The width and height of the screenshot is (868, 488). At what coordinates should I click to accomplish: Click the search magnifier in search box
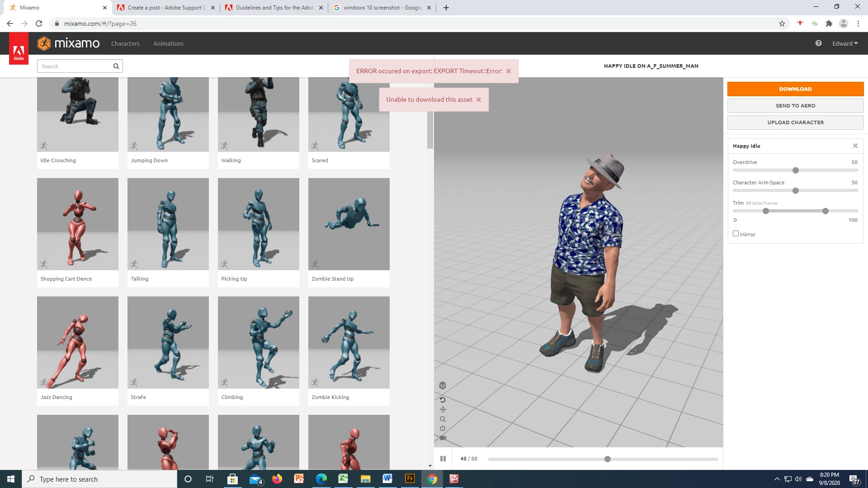[116, 66]
